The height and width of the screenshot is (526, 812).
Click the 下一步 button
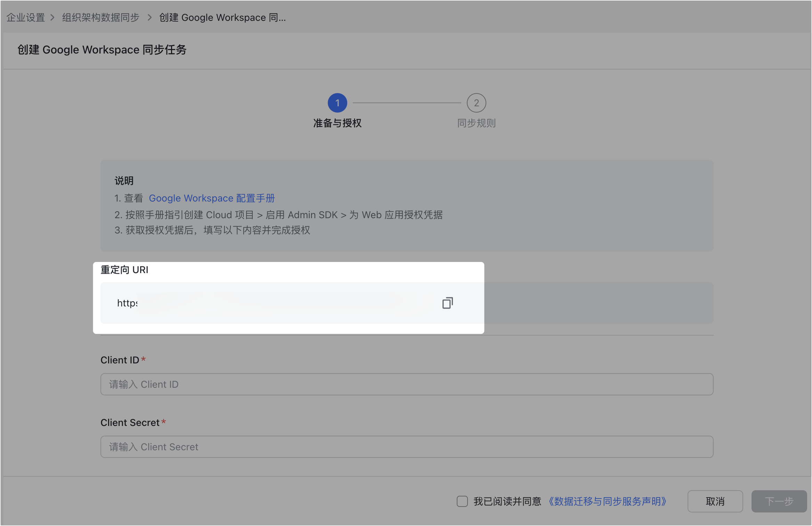779,501
